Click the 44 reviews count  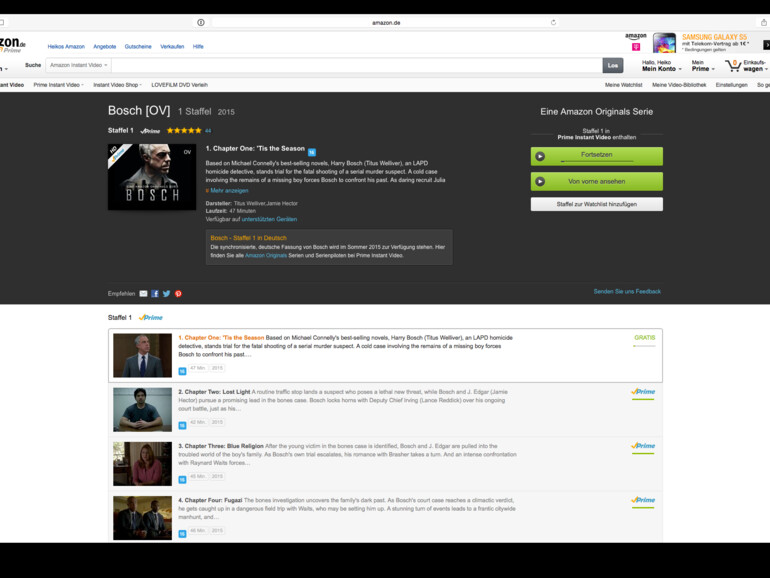(x=208, y=131)
